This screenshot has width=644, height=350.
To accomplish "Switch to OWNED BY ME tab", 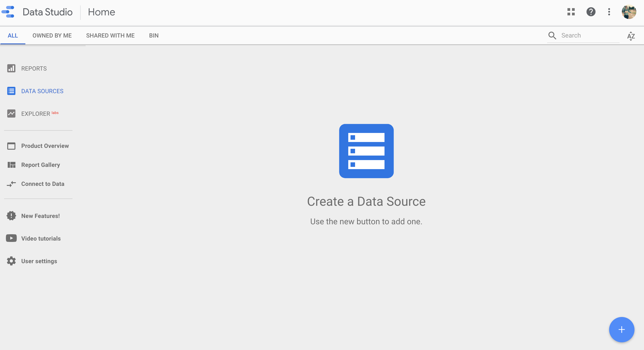I will click(52, 35).
